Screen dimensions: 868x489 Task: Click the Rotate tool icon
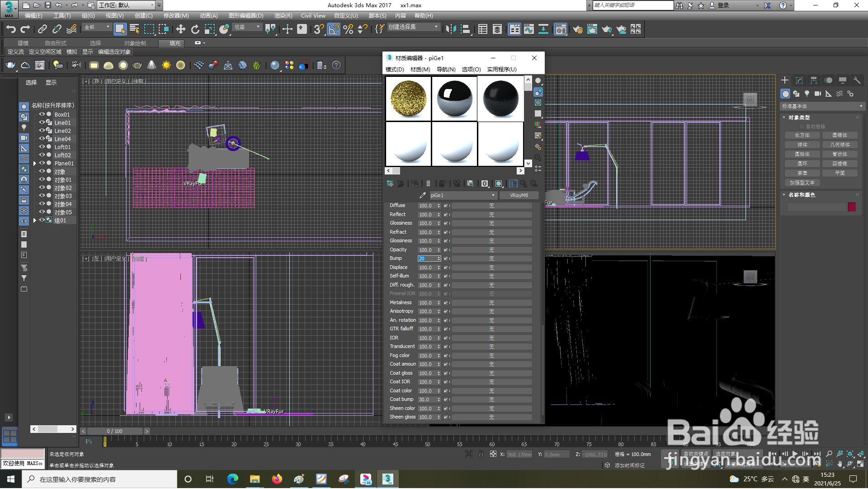tap(195, 29)
